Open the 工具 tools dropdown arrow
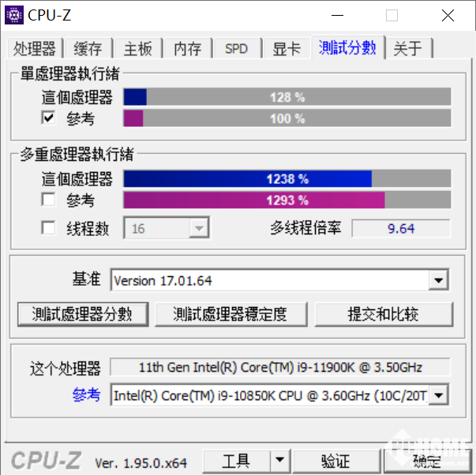This screenshot has height=475, width=476. [x=280, y=461]
